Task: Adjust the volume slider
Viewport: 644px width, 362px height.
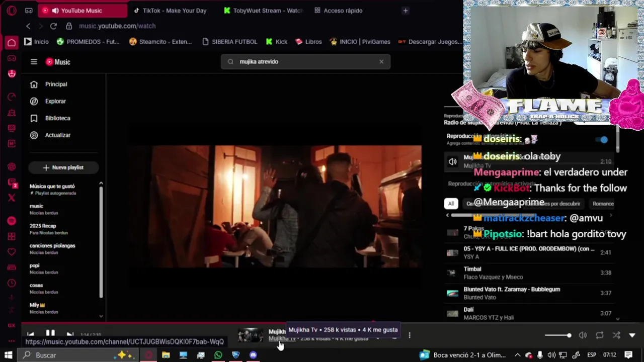Action: click(x=558, y=335)
